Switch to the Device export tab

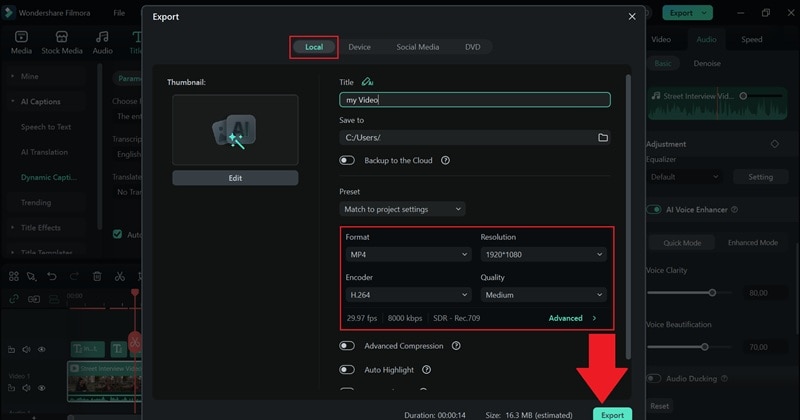point(359,47)
